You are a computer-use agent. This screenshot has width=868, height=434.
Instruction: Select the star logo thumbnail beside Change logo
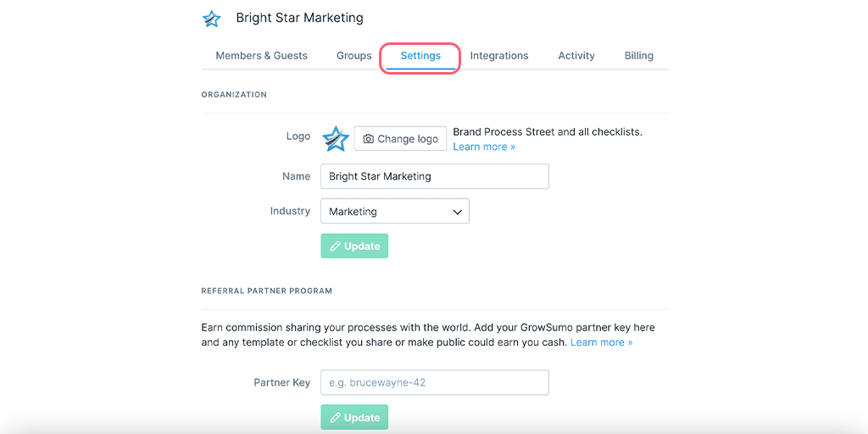(x=336, y=139)
